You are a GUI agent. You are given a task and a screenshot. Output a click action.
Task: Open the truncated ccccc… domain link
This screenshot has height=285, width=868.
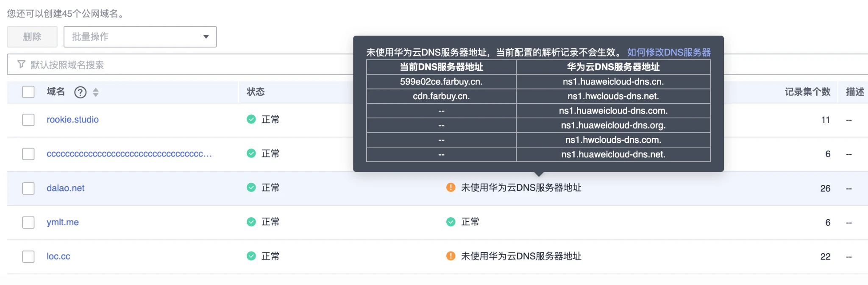click(x=129, y=154)
